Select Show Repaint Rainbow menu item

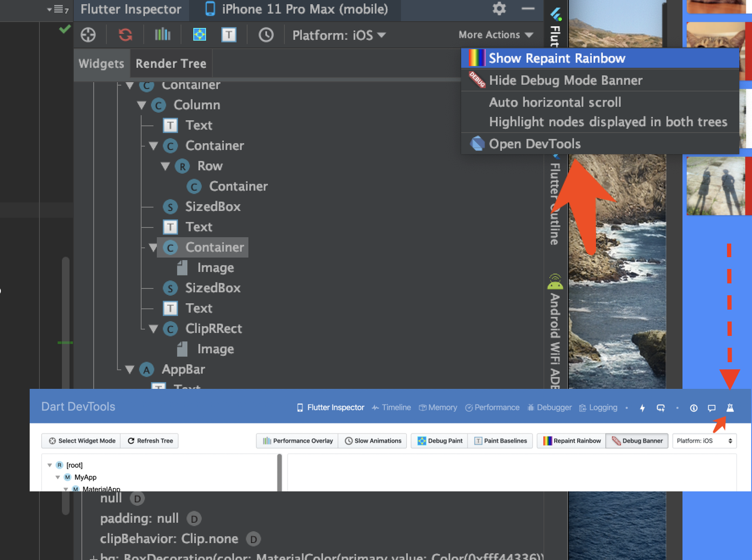[557, 58]
